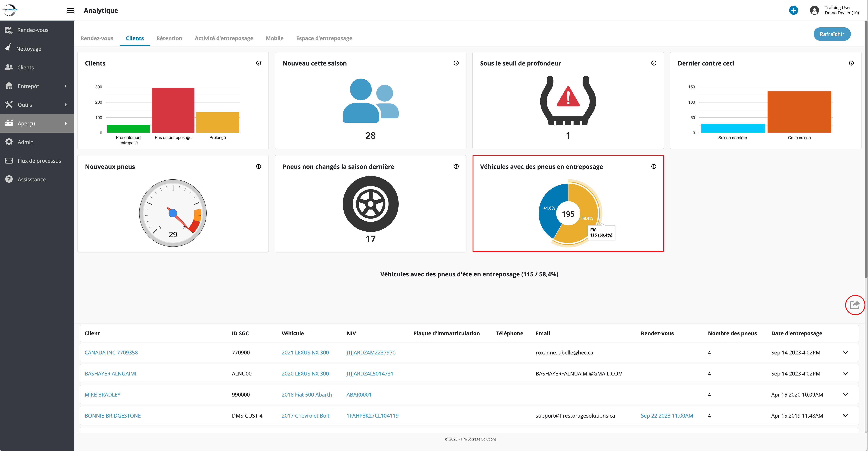The image size is (868, 451).
Task: Expand the CANADA INC 7709358 row
Action: 845,352
